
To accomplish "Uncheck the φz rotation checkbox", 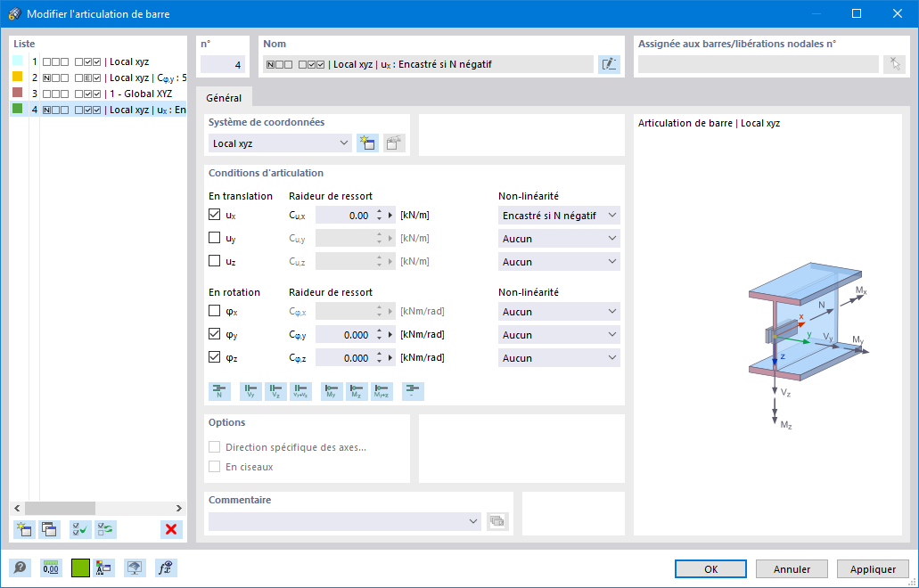I will click(x=215, y=356).
